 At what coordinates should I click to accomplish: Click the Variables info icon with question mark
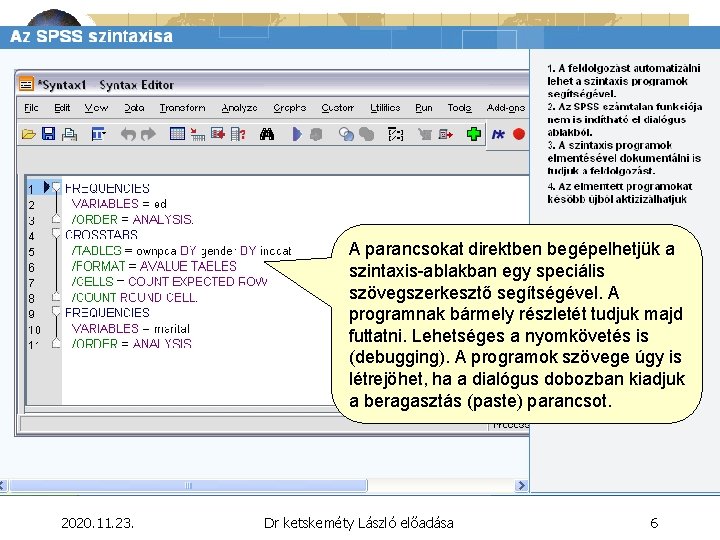coord(238,134)
